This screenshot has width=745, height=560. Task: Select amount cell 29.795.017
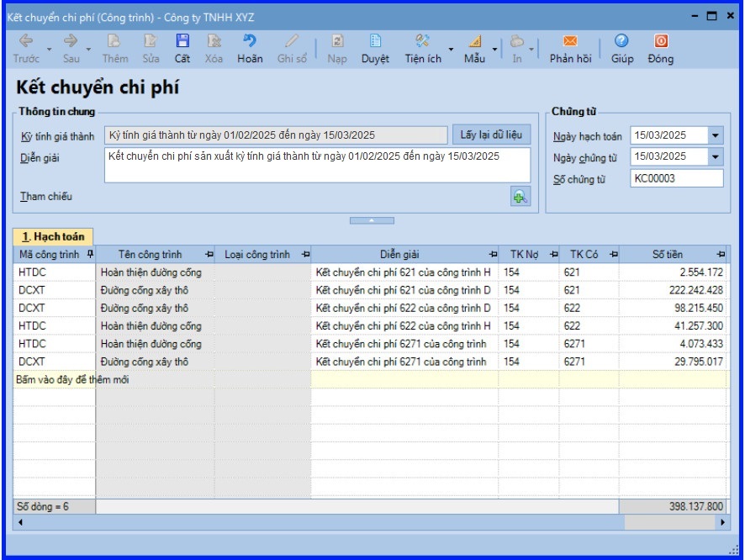click(x=673, y=362)
